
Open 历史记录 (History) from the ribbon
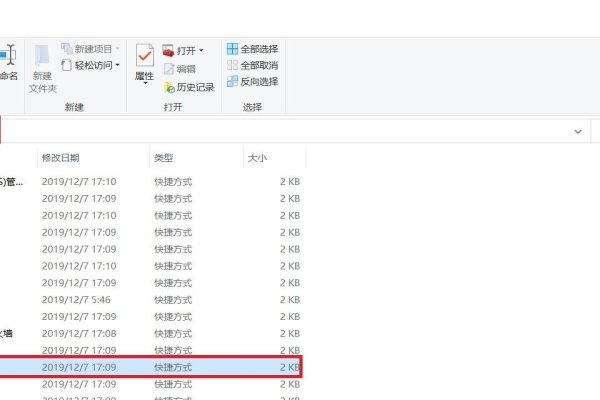(x=189, y=87)
